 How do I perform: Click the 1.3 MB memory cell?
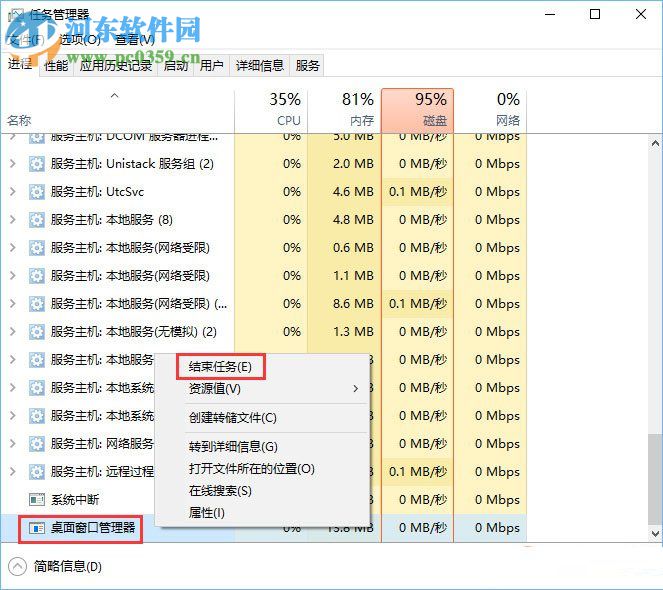(345, 332)
